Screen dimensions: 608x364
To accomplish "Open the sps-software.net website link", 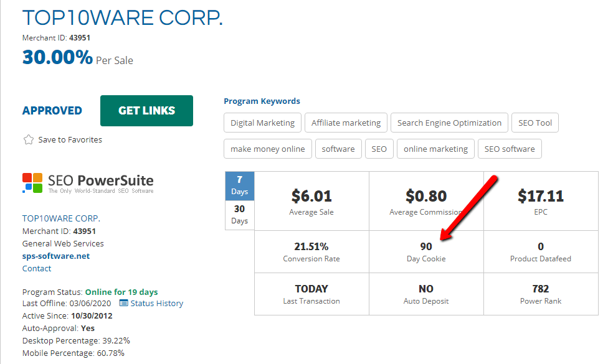I will pos(56,256).
